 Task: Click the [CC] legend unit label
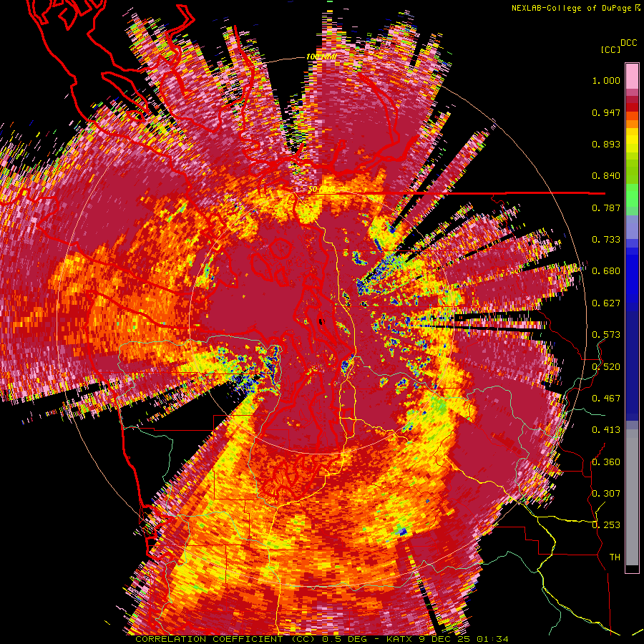pos(610,49)
